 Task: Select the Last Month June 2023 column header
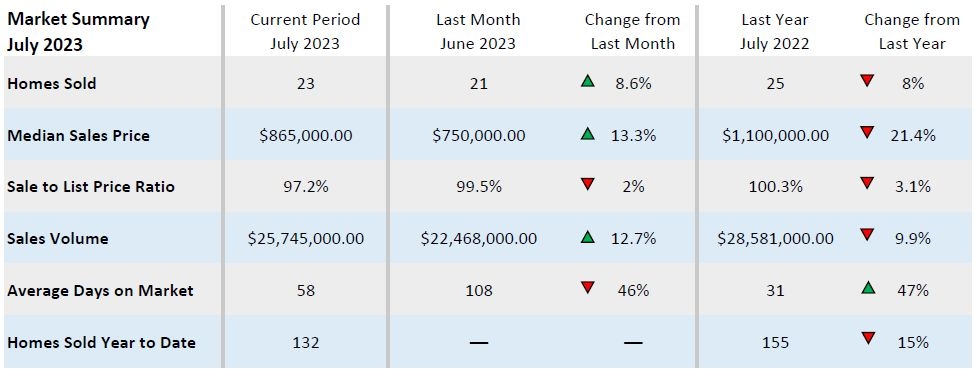click(x=477, y=32)
